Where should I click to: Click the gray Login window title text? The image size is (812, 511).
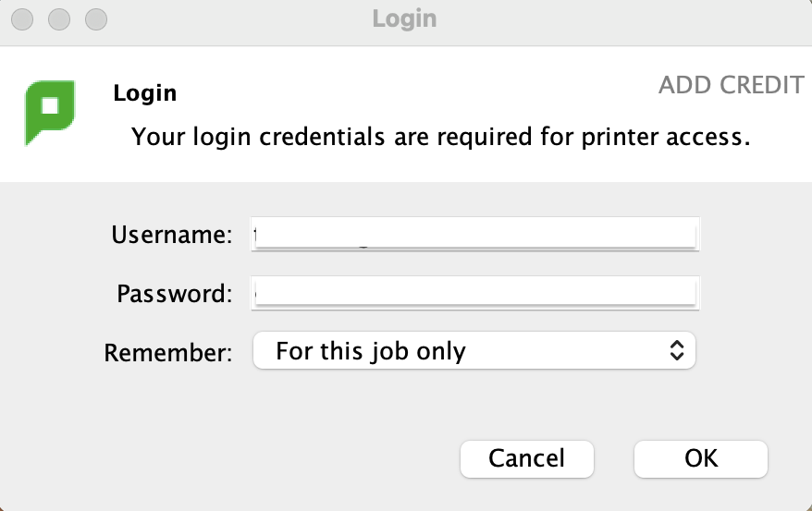point(404,19)
